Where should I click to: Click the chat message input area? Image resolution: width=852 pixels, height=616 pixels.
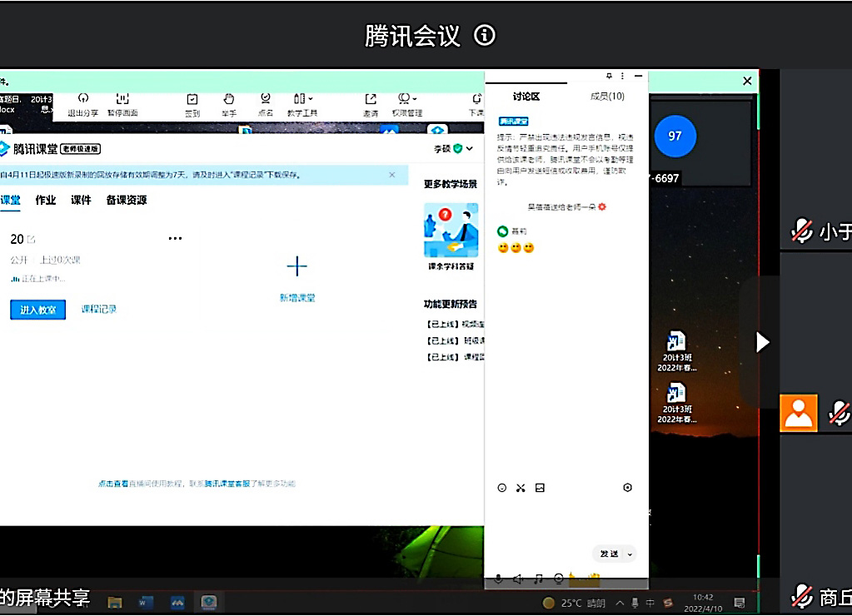point(566,519)
